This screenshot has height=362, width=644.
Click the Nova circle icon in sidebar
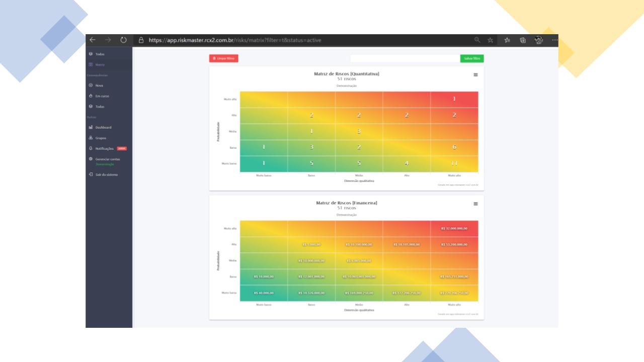pos(91,85)
